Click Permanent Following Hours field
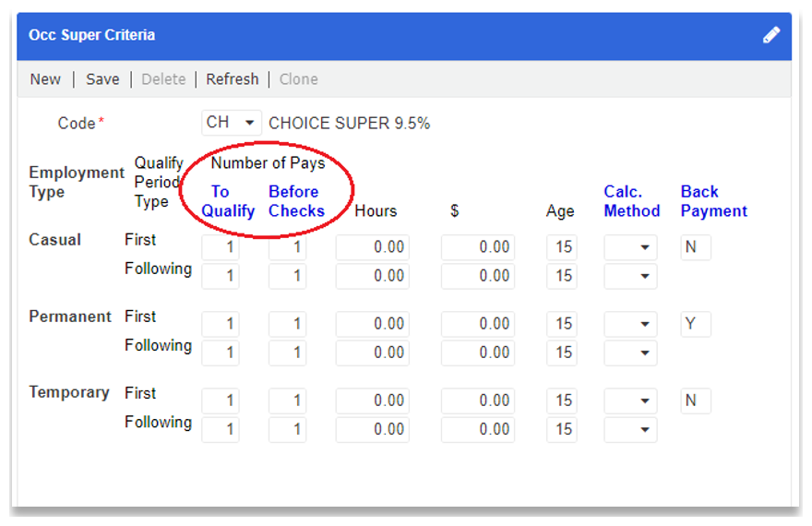Screen dimensions: 812x526 [x=372, y=353]
